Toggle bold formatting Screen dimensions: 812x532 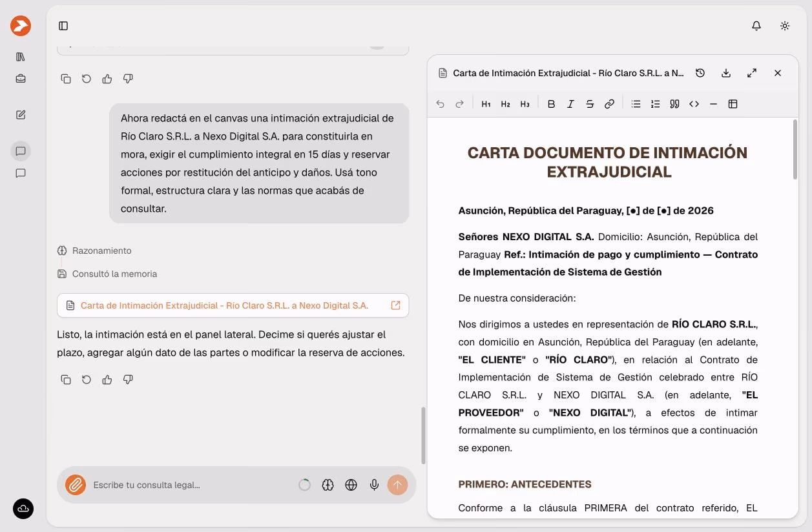tap(551, 104)
